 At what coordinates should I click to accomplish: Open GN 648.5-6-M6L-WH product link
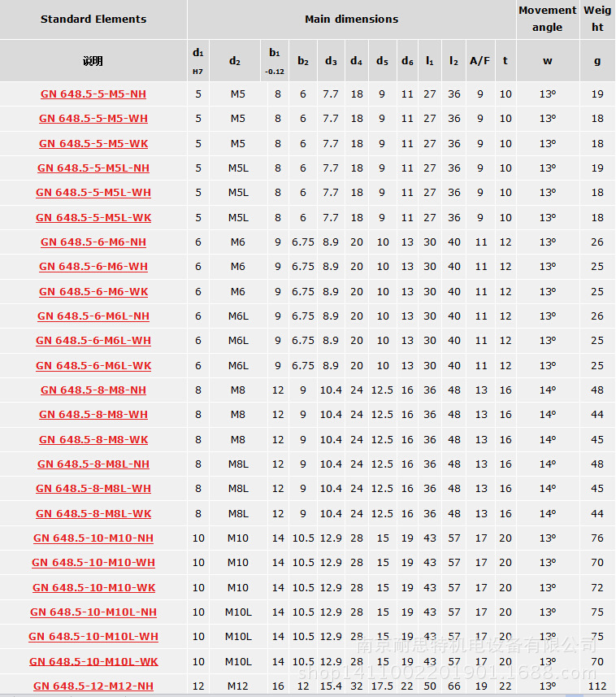coord(93,340)
